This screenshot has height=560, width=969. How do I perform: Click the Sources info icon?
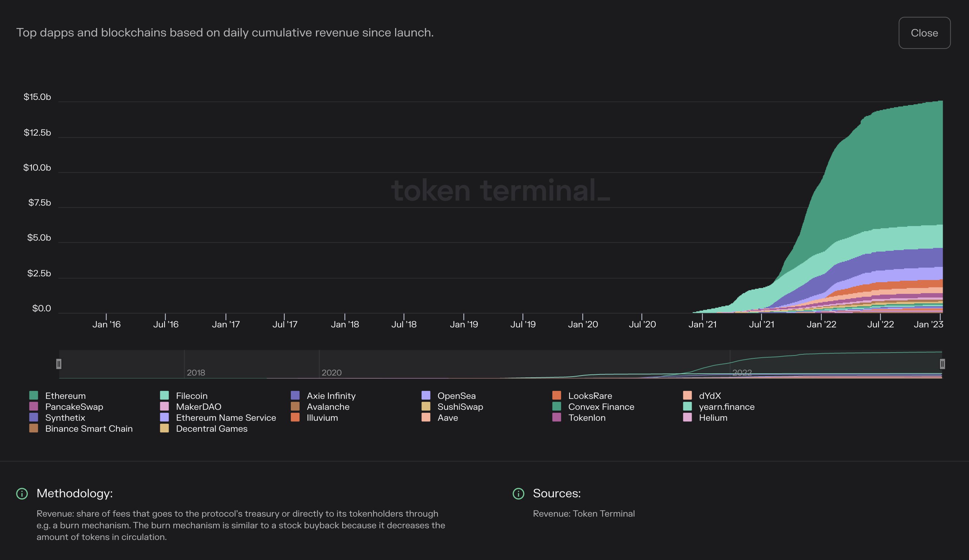coord(518,494)
